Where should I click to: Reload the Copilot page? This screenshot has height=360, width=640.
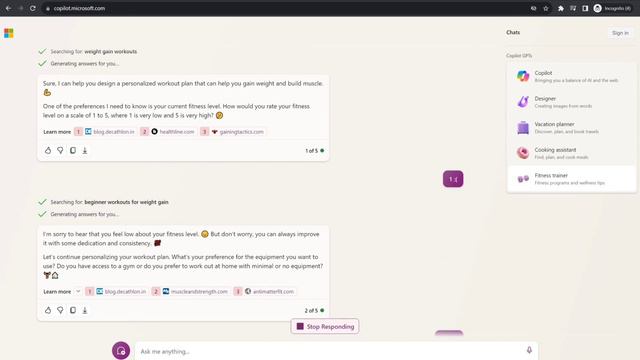click(x=33, y=8)
